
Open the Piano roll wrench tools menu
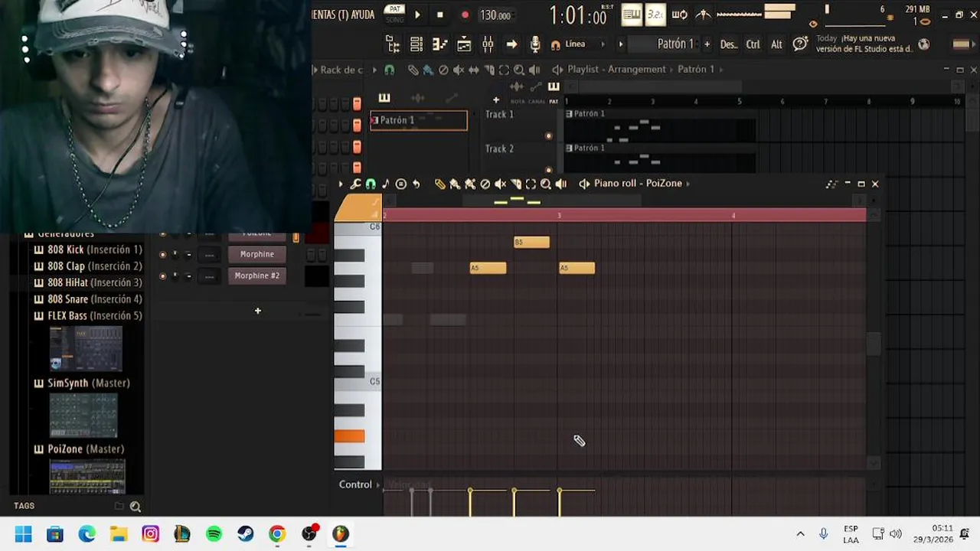(355, 184)
